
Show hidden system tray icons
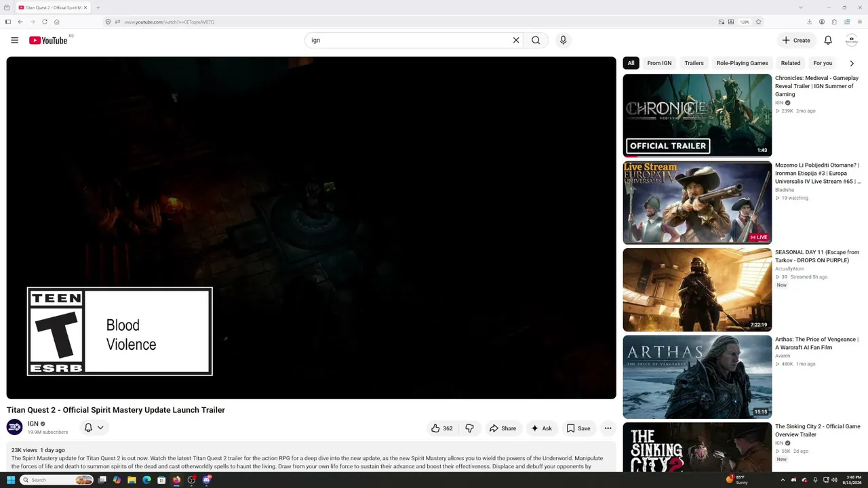pos(783,480)
